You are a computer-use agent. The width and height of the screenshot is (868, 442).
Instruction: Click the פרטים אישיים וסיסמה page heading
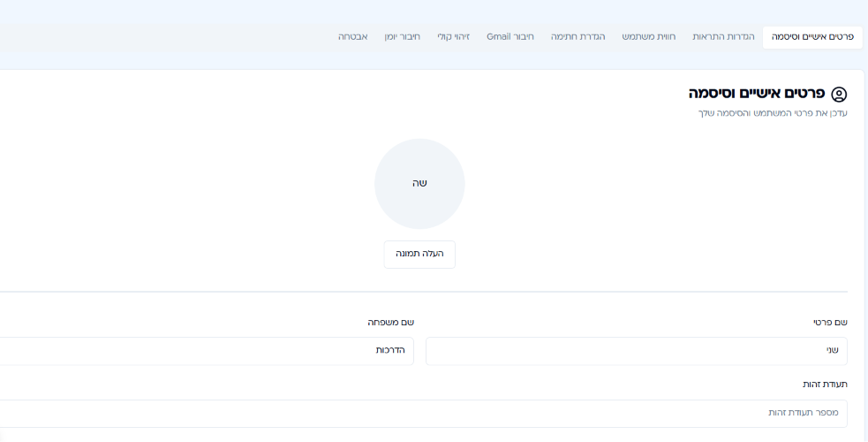[756, 94]
